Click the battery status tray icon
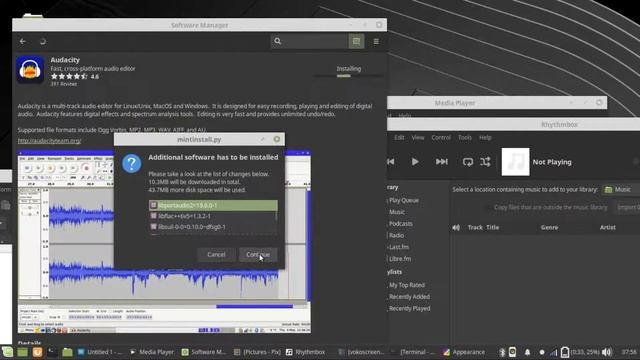640x360 pixels. [x=565, y=352]
